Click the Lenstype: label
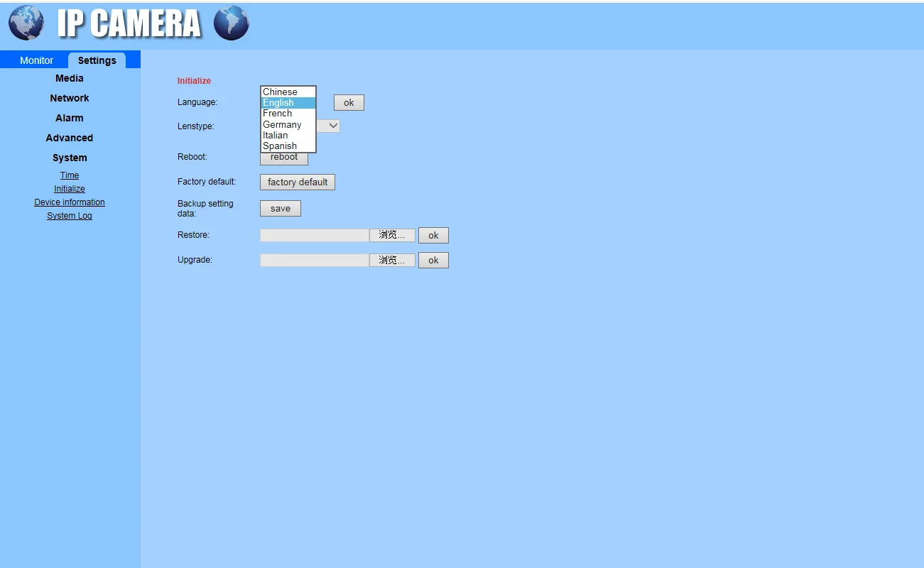 196,126
